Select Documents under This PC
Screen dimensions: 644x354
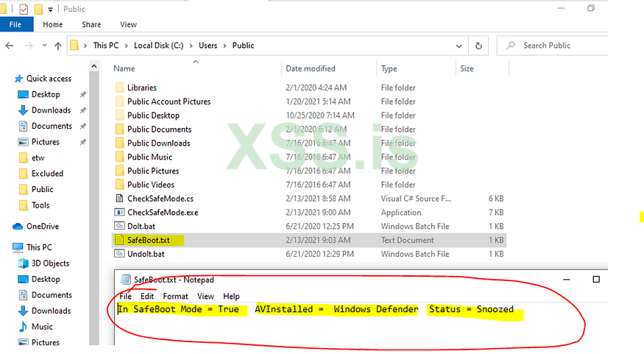[x=52, y=295]
